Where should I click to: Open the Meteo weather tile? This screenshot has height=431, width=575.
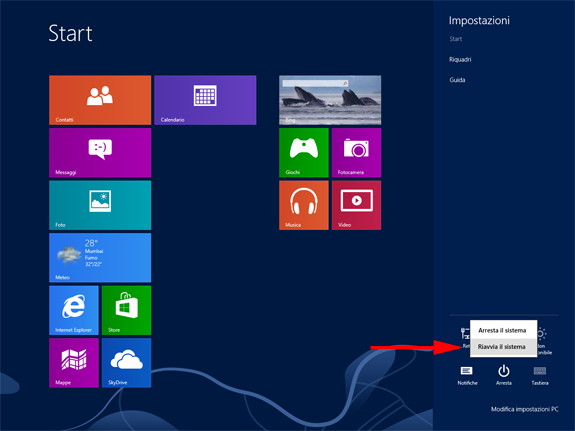point(100,257)
